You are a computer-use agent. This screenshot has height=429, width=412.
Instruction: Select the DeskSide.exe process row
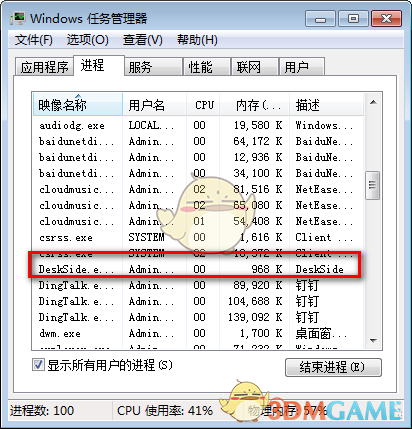pyautogui.click(x=198, y=269)
